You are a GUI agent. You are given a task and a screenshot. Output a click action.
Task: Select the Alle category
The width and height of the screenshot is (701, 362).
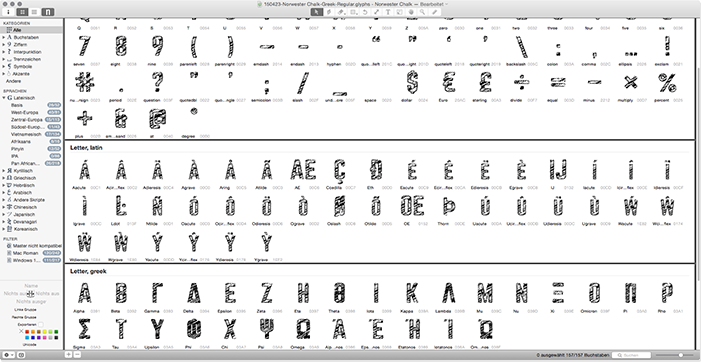tap(32, 29)
